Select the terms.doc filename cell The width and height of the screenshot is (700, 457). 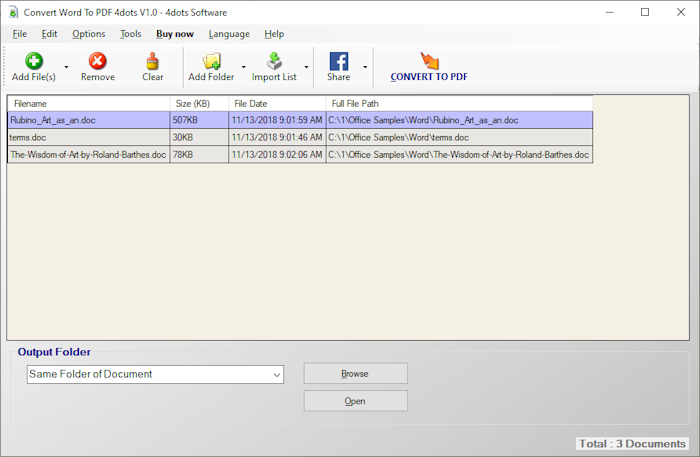[89, 137]
